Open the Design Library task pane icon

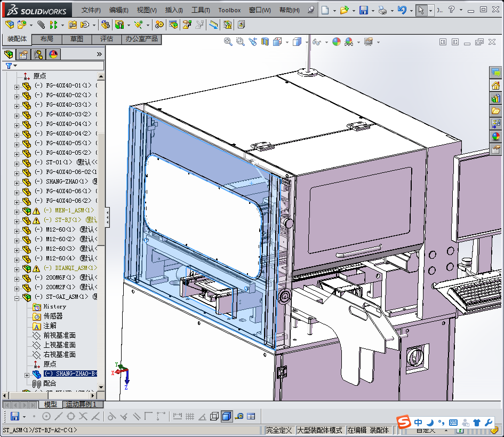click(x=495, y=98)
